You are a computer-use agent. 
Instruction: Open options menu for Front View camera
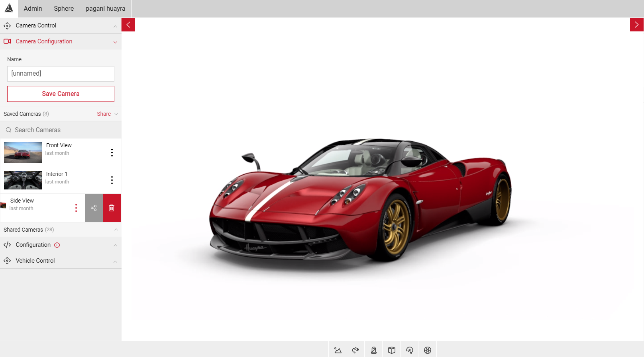pos(112,153)
